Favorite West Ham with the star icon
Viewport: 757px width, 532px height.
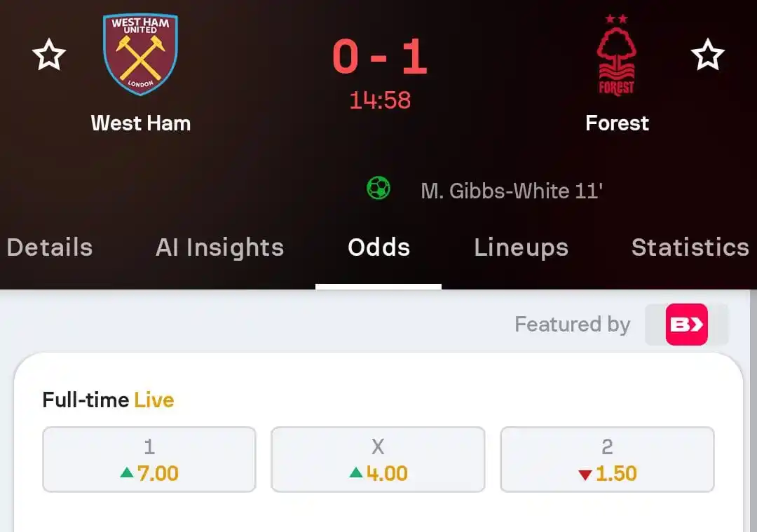point(49,55)
